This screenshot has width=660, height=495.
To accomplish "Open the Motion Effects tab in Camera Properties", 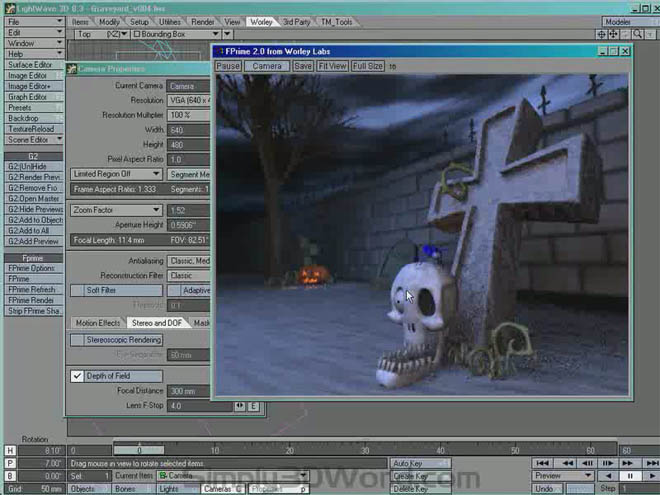I will pyautogui.click(x=98, y=323).
